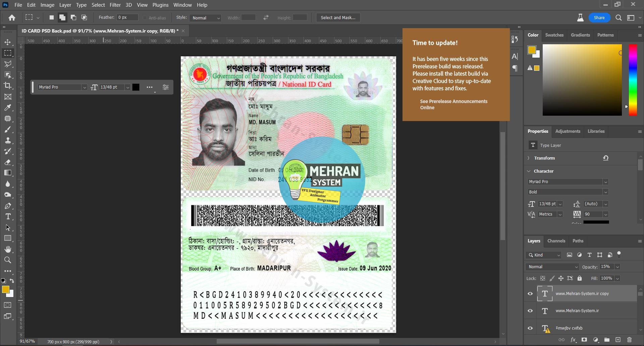This screenshot has height=346, width=644.
Task: Click the foreground color swatch in Color panel
Action: [x=532, y=50]
